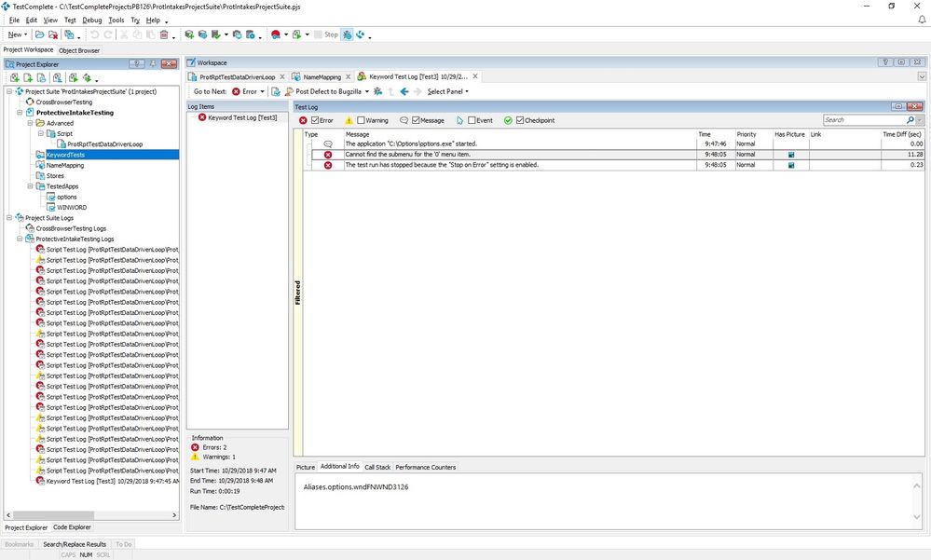The width and height of the screenshot is (931, 560).
Task: Open the New dropdown arrow in toolbar
Action: (27, 34)
